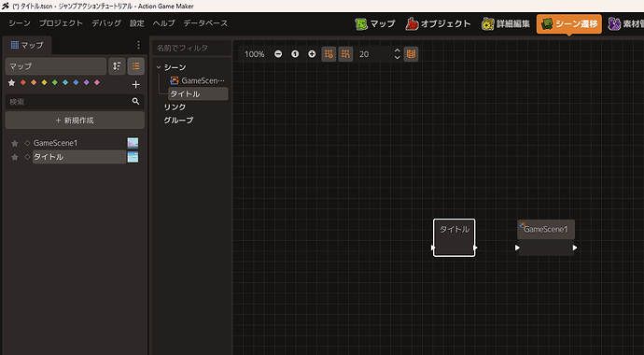Click the タイトル node's right output port
644x355 pixels.
pos(475,248)
